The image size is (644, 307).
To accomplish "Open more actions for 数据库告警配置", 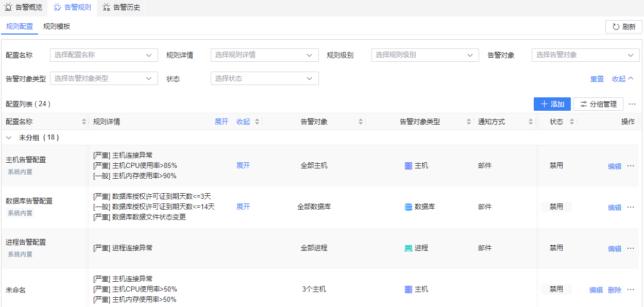I will (x=631, y=207).
